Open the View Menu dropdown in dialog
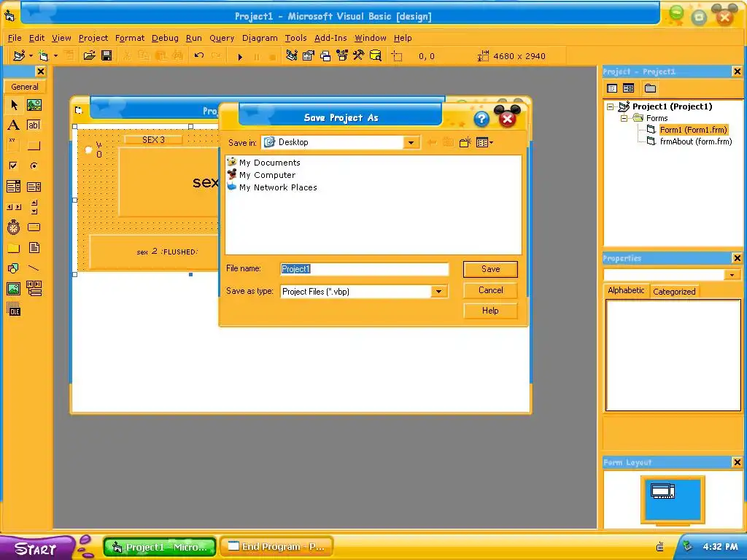747x560 pixels. tap(485, 142)
